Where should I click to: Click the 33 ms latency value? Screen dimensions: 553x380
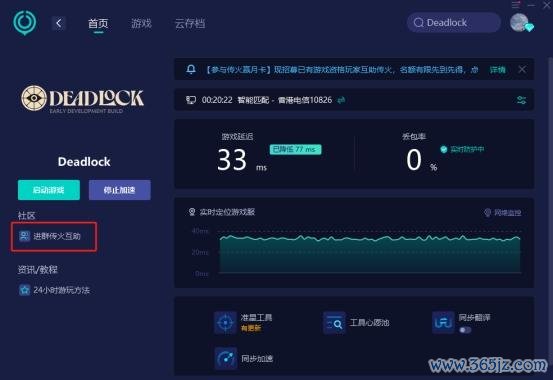pos(242,160)
